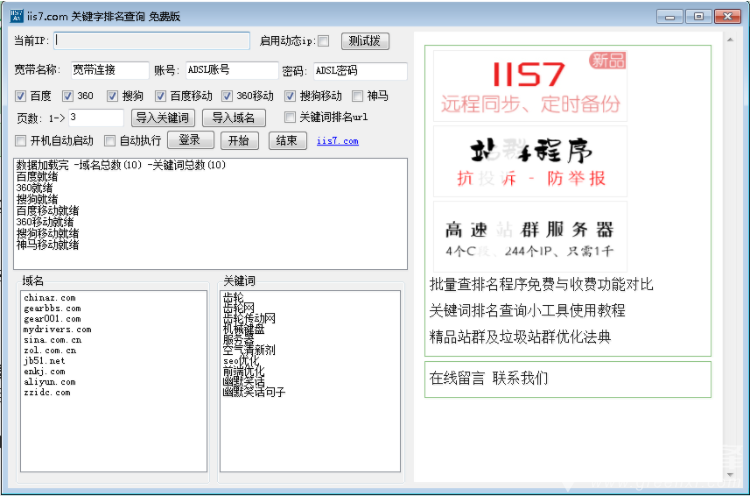Select the 机械键盘 keyword
This screenshot has height=496, width=752.
point(244,329)
